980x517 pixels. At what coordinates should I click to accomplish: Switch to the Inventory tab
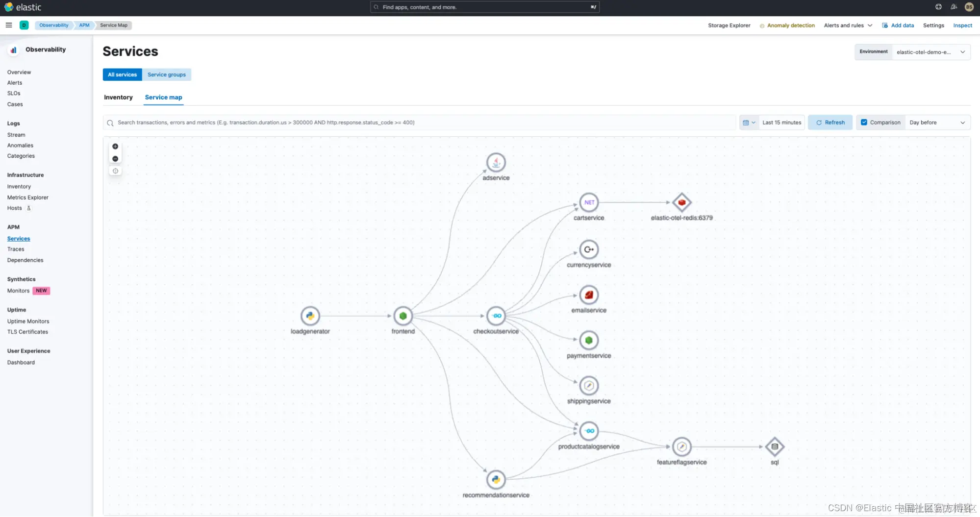point(118,98)
